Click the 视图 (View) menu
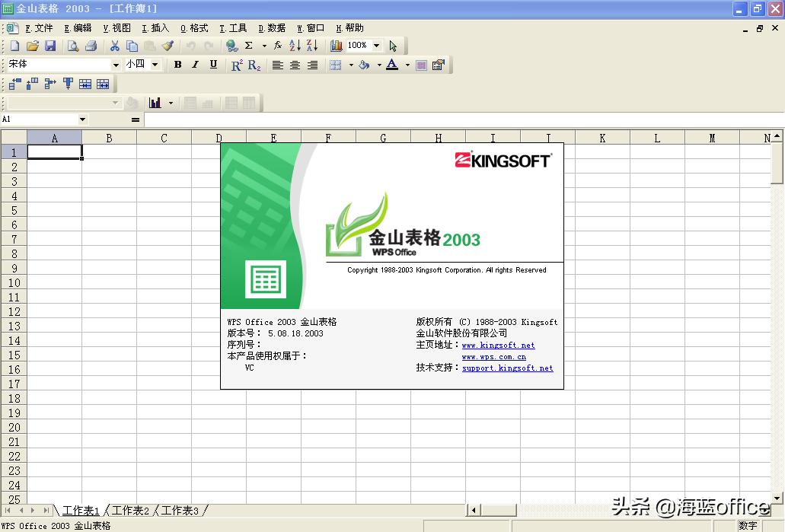785x532 pixels. 116,28
